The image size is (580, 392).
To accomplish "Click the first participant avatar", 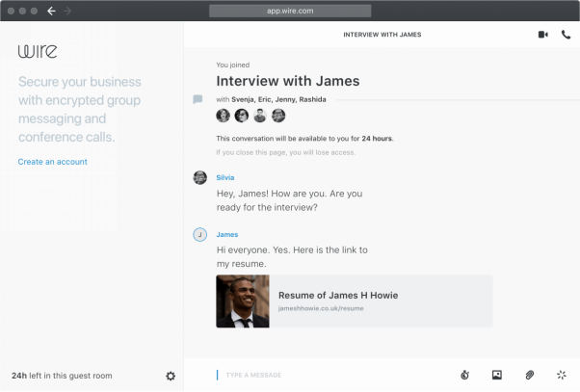I will tap(224, 116).
